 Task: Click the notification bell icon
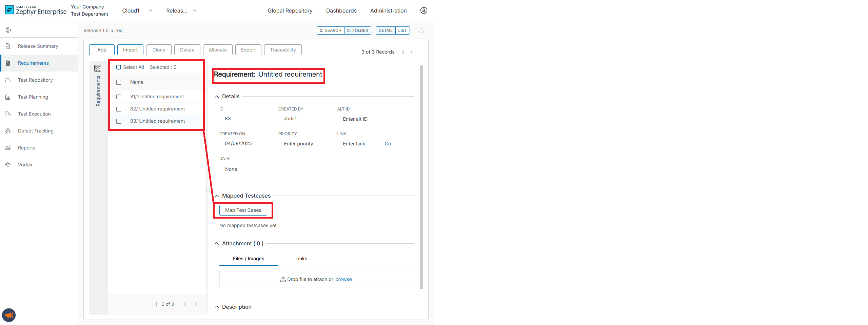[421, 31]
